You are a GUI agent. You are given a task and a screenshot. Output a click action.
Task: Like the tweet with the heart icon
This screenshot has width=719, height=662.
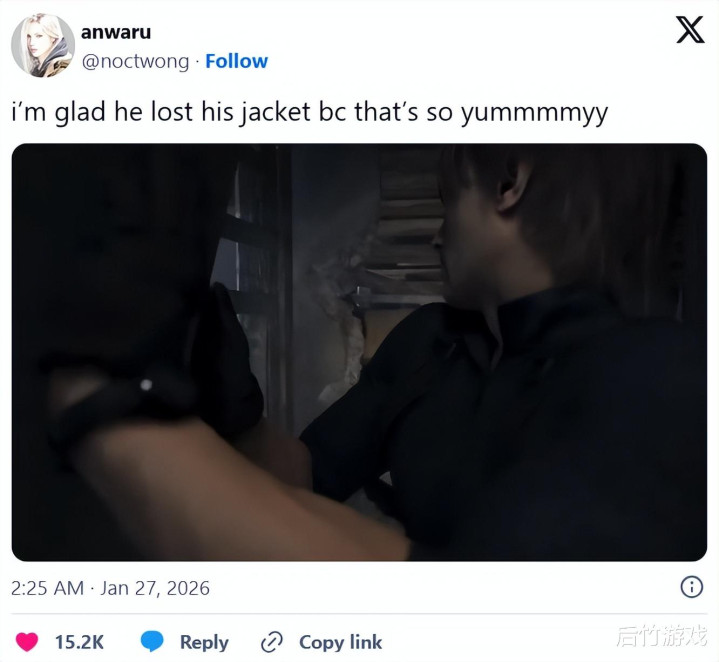pos(27,641)
